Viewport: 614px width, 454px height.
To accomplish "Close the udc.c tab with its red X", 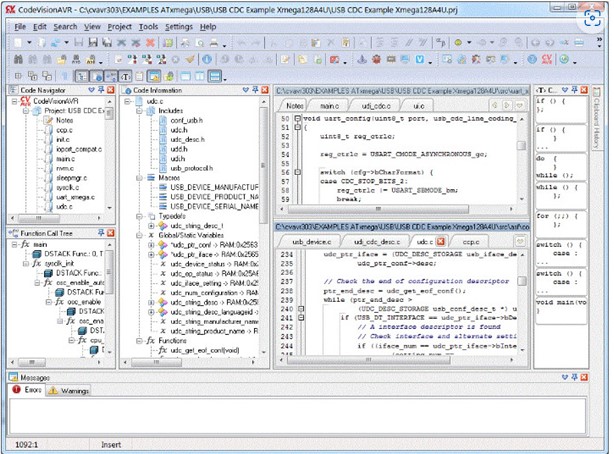I will coord(441,241).
